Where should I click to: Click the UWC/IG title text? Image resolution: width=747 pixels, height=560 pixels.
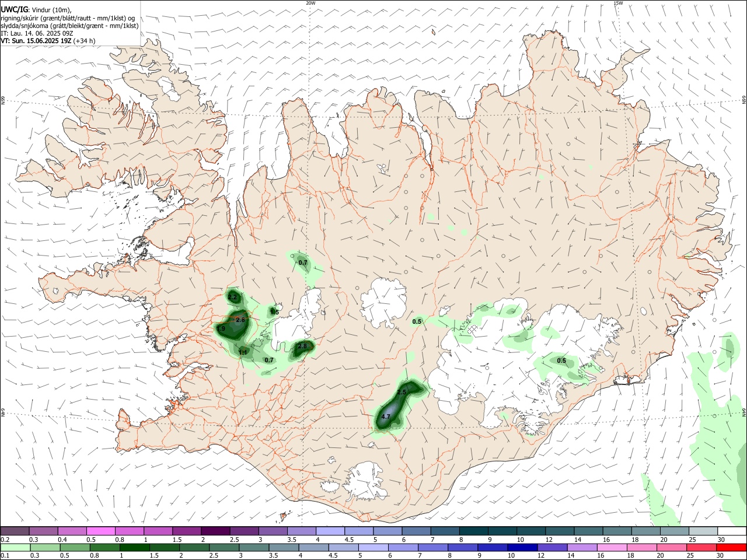[x=14, y=9]
